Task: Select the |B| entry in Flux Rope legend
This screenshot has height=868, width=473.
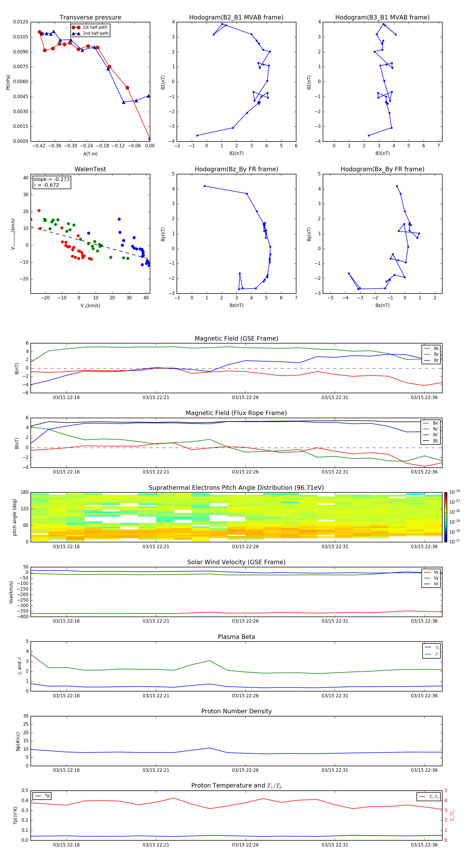Action: [431, 441]
